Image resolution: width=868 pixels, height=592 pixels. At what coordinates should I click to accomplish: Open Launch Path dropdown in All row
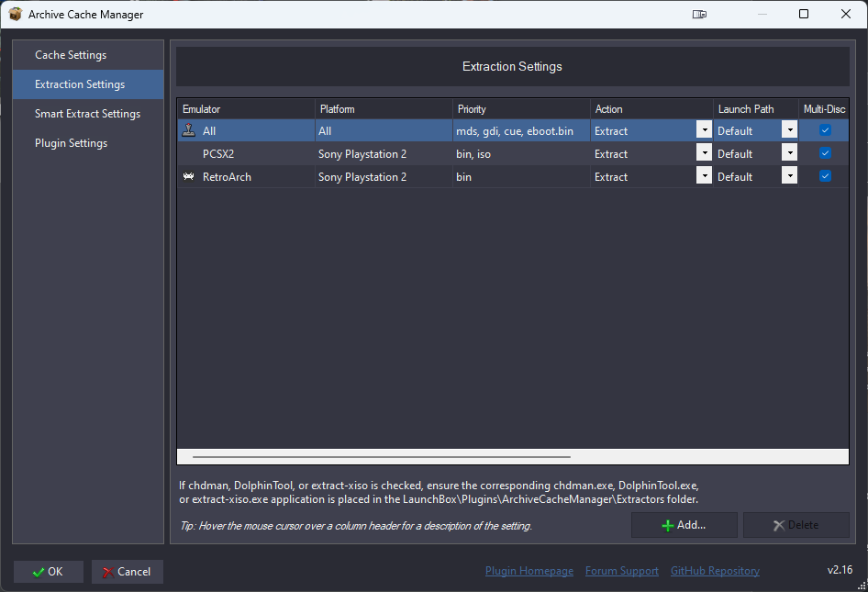[x=789, y=130]
